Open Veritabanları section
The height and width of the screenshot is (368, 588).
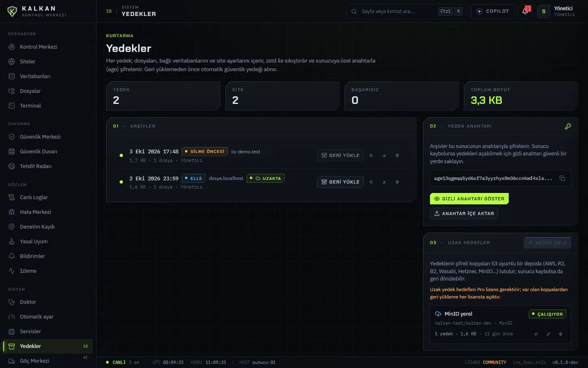coord(48,76)
